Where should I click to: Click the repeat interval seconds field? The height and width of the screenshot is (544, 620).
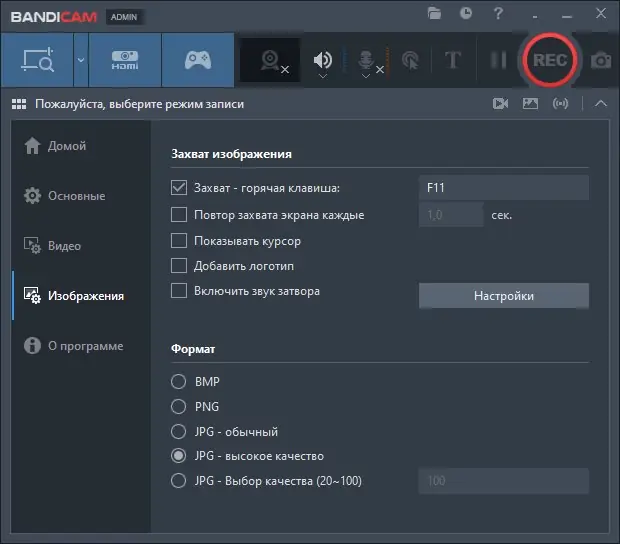pyautogui.click(x=451, y=215)
